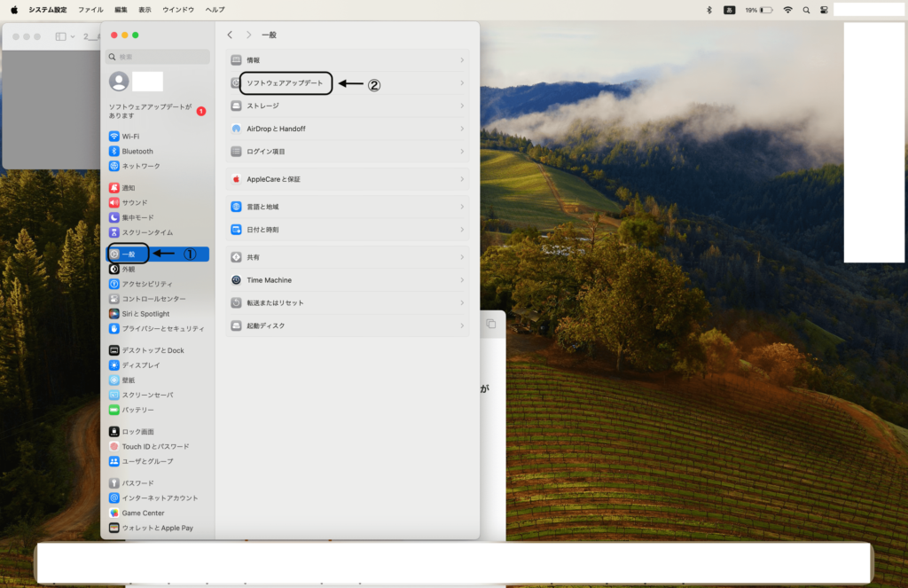
Task: Click the Apple menu logo
Action: tap(14, 10)
